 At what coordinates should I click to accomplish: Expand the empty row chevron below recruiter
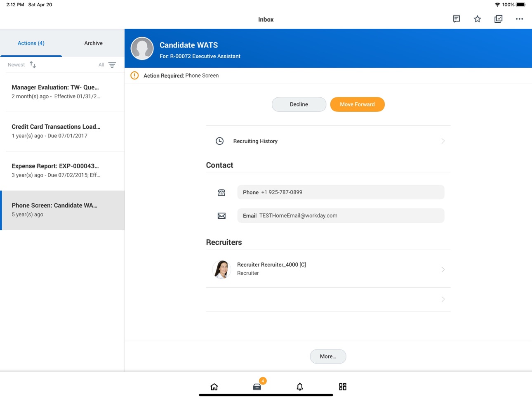443,299
